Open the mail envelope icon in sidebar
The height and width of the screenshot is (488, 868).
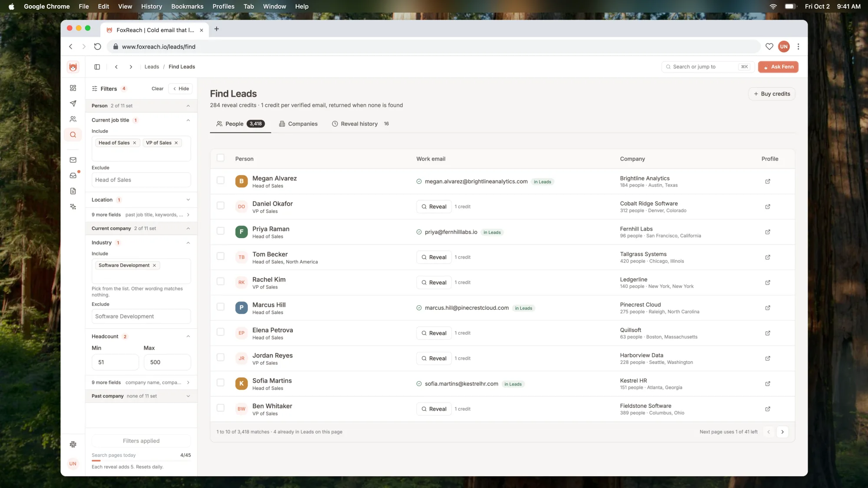tap(73, 160)
